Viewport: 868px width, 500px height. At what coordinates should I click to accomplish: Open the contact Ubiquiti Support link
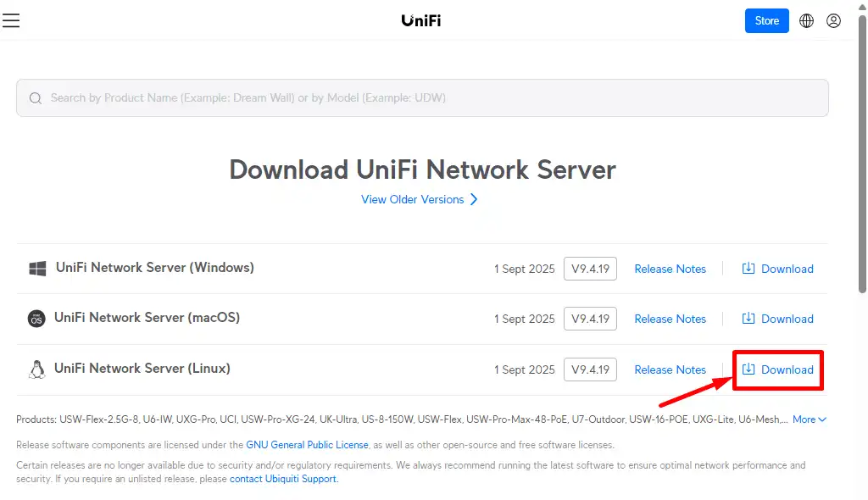pyautogui.click(x=283, y=479)
